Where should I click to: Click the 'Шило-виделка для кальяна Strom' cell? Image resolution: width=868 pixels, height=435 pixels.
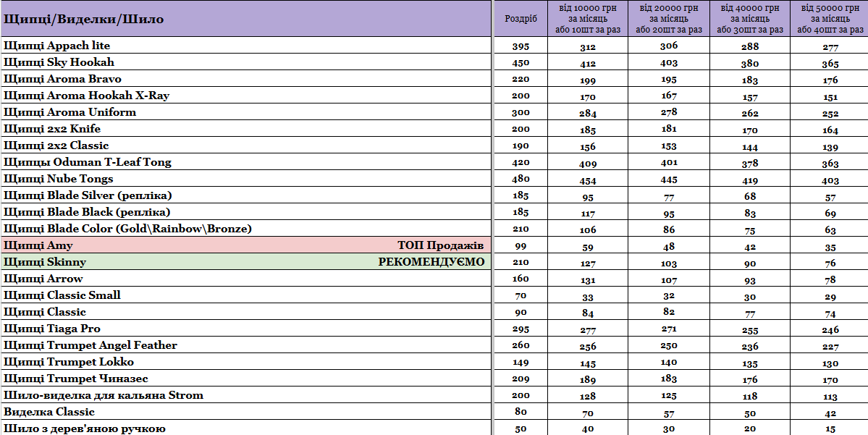[x=104, y=395]
